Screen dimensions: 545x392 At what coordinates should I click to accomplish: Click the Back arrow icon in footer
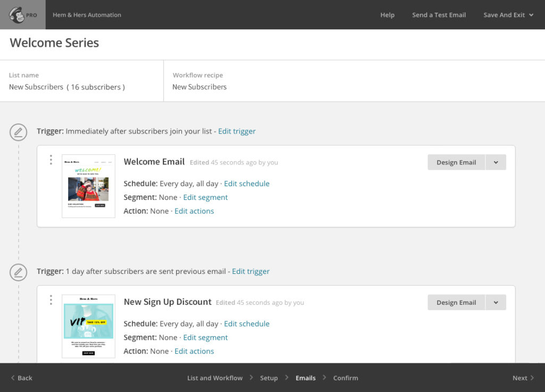pyautogui.click(x=13, y=378)
